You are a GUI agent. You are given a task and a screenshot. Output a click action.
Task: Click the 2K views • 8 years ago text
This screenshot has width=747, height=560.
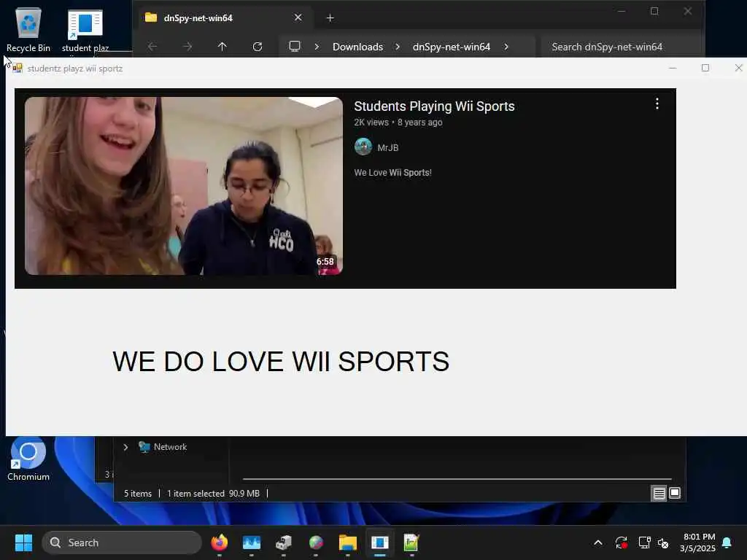coord(398,122)
